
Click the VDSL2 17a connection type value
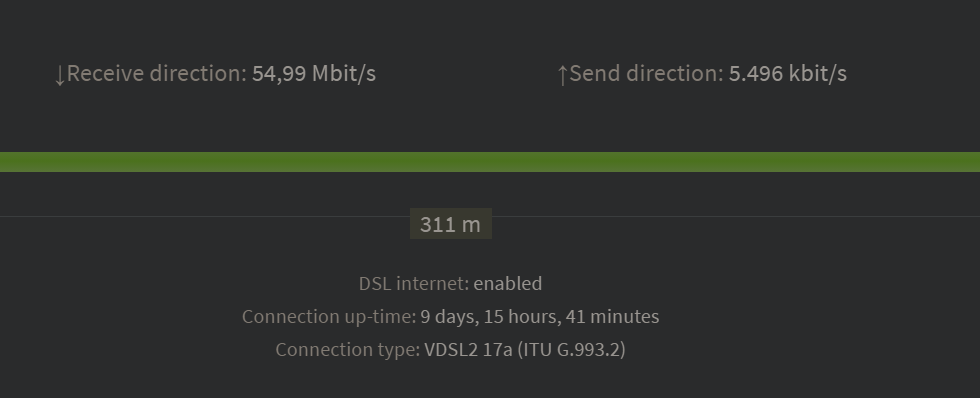[468, 349]
